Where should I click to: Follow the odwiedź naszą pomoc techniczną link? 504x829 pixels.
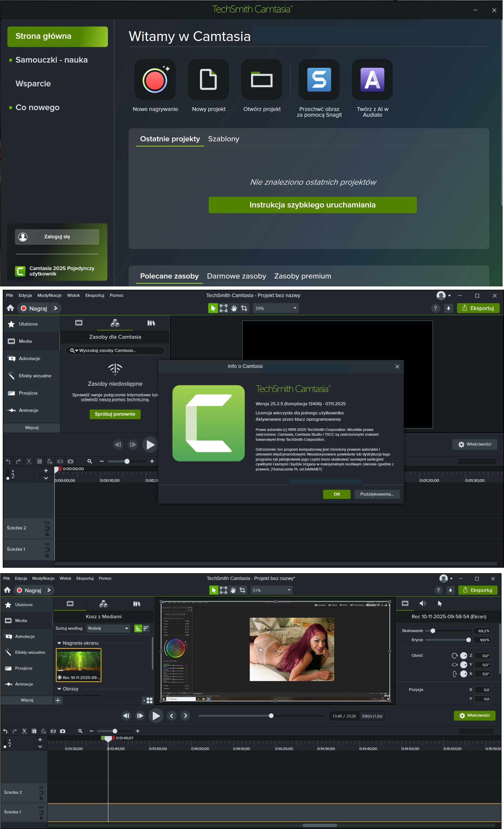(115, 400)
